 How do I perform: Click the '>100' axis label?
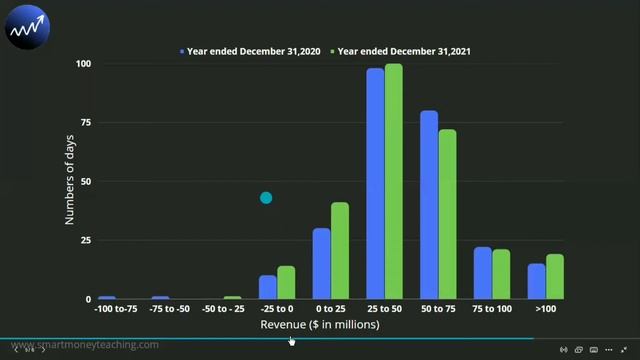point(546,309)
